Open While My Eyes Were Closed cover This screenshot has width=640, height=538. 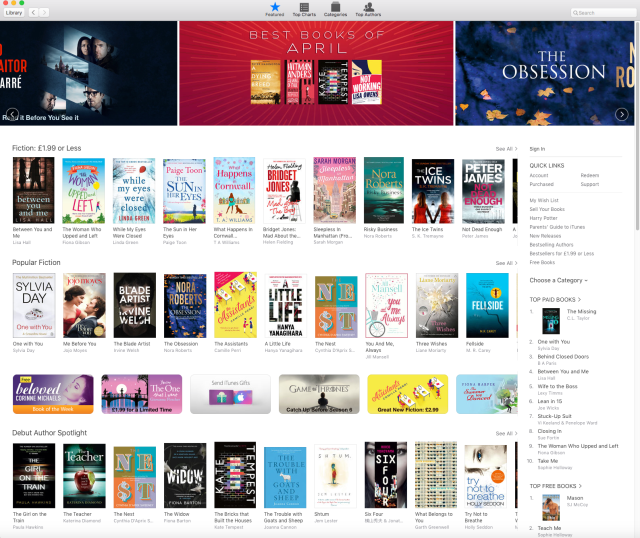134,190
